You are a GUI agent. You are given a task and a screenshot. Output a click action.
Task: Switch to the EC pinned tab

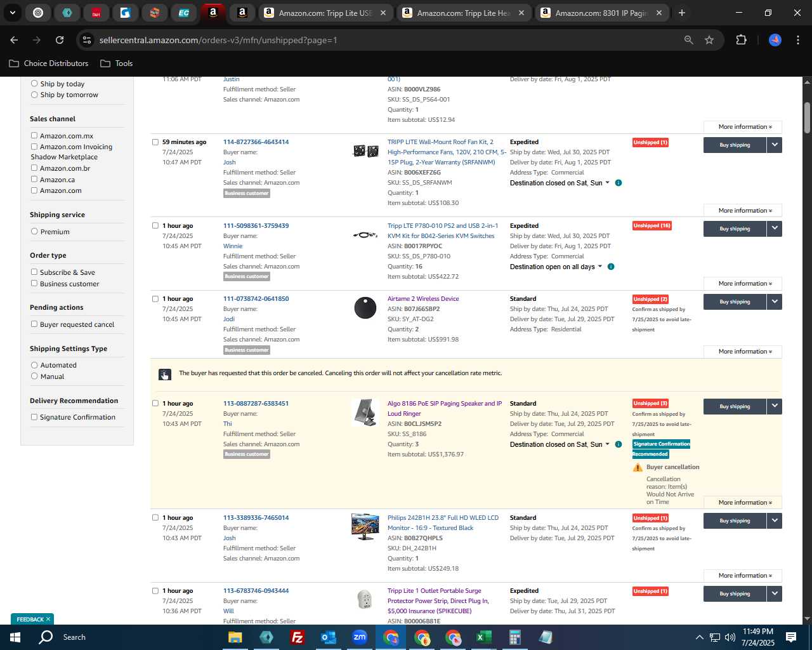click(x=183, y=13)
